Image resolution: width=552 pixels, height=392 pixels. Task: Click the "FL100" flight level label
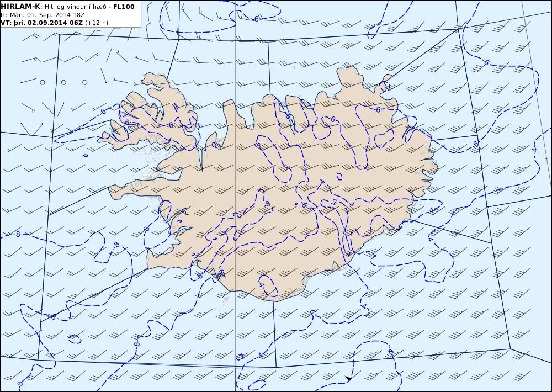[x=124, y=7]
